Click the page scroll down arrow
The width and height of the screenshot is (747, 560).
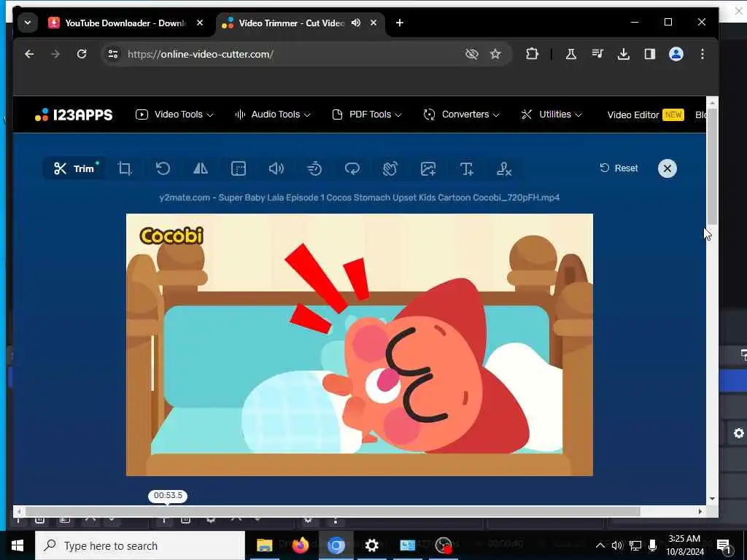pyautogui.click(x=712, y=499)
